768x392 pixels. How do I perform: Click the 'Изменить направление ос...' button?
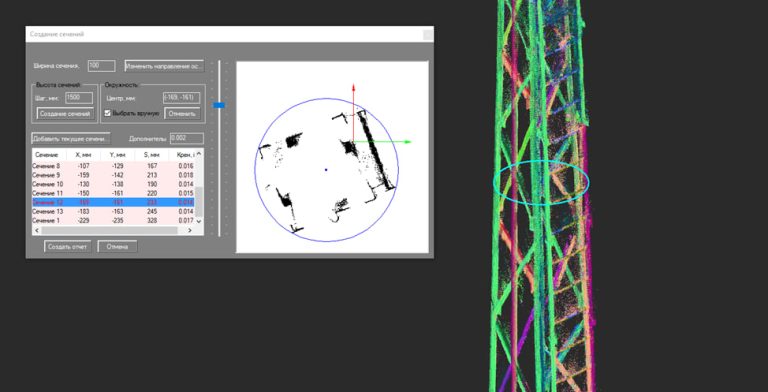[x=164, y=66]
